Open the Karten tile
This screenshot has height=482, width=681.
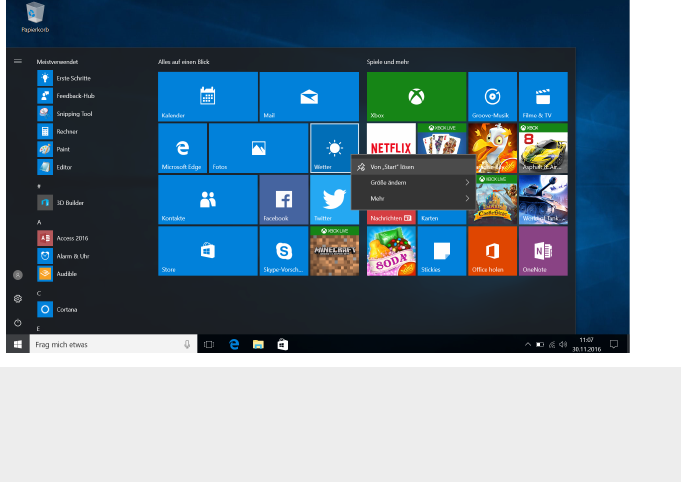[x=442, y=218]
